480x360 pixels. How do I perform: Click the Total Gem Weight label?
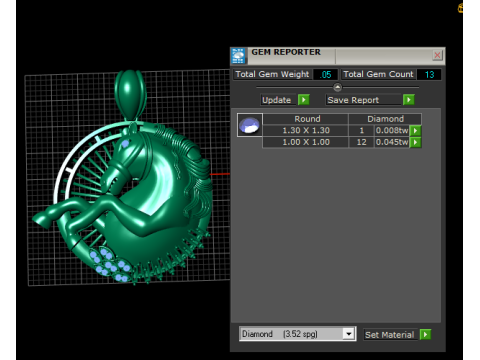tap(272, 74)
